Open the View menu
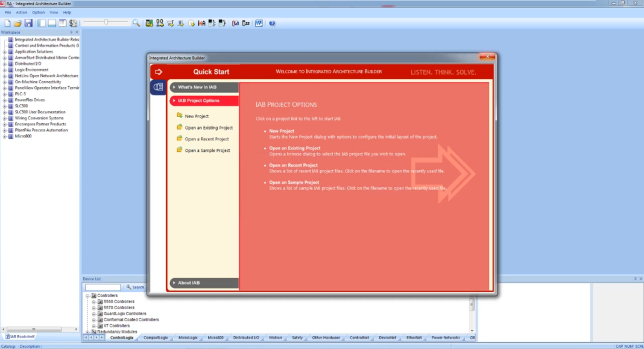The width and height of the screenshot is (644, 349). 54,12
